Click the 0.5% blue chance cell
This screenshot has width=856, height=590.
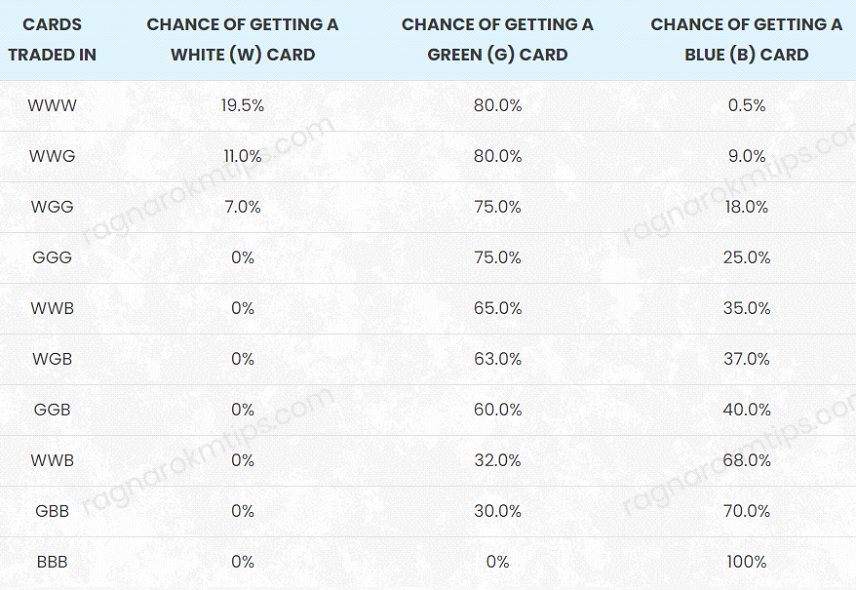point(746,105)
